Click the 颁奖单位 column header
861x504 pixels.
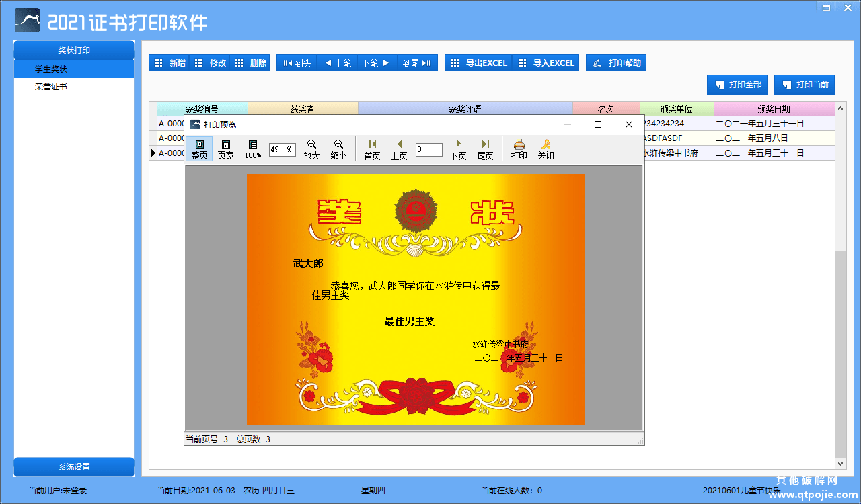677,109
